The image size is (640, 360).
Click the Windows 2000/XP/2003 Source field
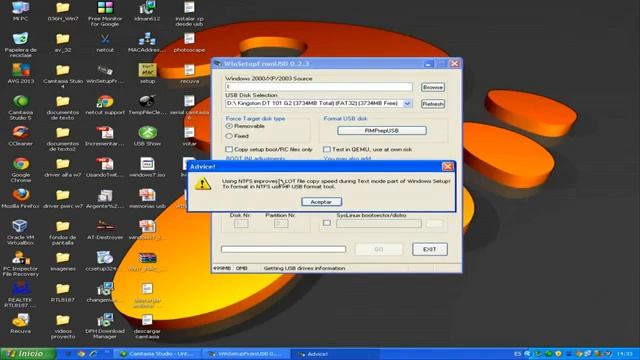click(318, 87)
